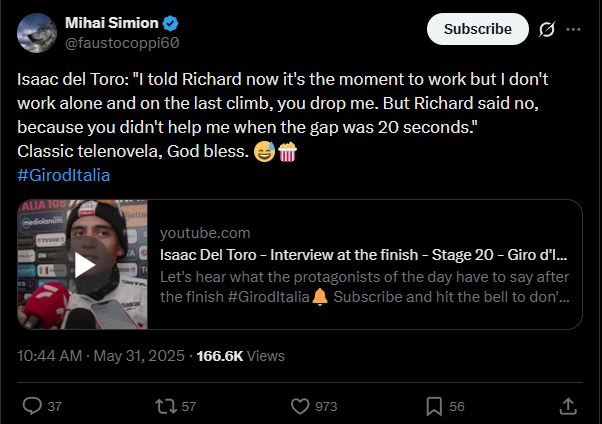Share the post via share icon

567,406
